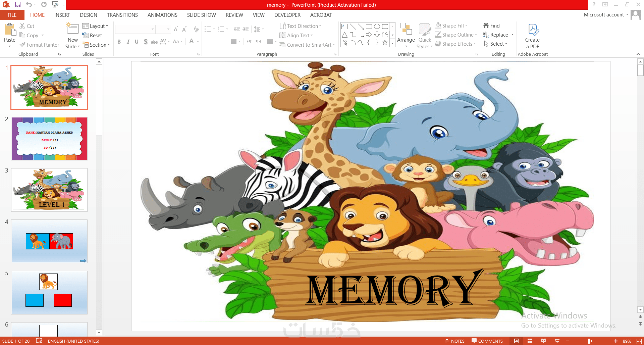Image resolution: width=644 pixels, height=345 pixels.
Task: Click Create a PDF Acrobat icon
Action: pyautogui.click(x=533, y=36)
